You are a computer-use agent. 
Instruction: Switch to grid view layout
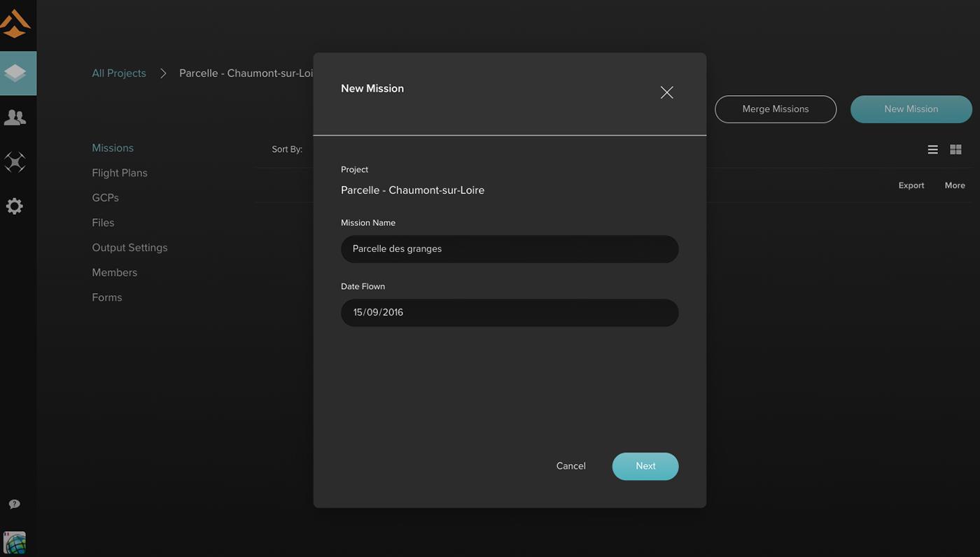(x=955, y=150)
